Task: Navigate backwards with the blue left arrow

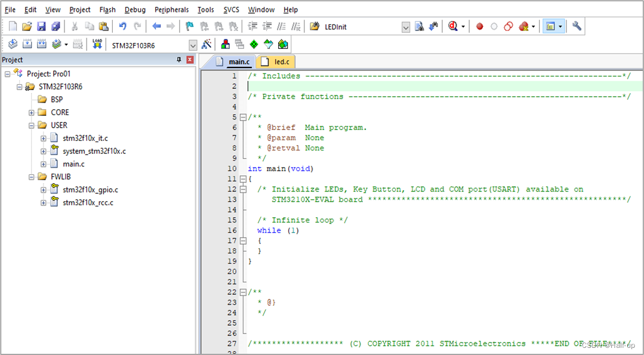Action: tap(156, 27)
